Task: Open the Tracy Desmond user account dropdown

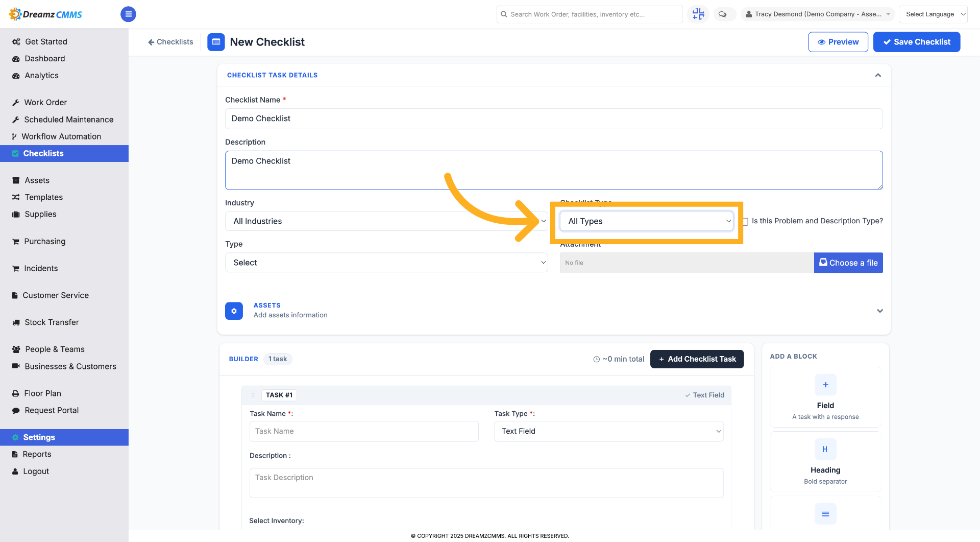Action: (818, 14)
